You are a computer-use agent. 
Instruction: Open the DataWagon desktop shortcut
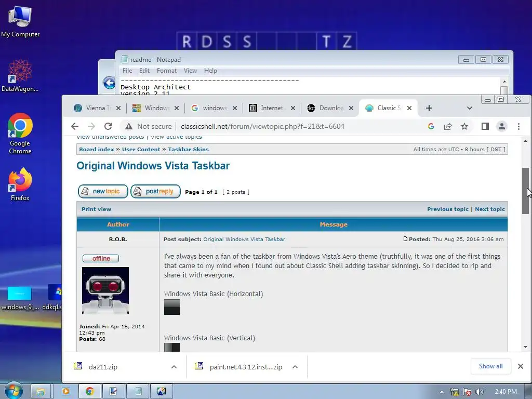point(20,75)
